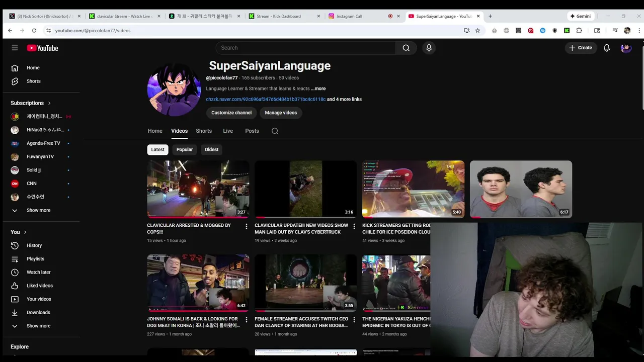Viewport: 644px width, 362px height.
Task: Click the search magnifier button
Action: 406,48
